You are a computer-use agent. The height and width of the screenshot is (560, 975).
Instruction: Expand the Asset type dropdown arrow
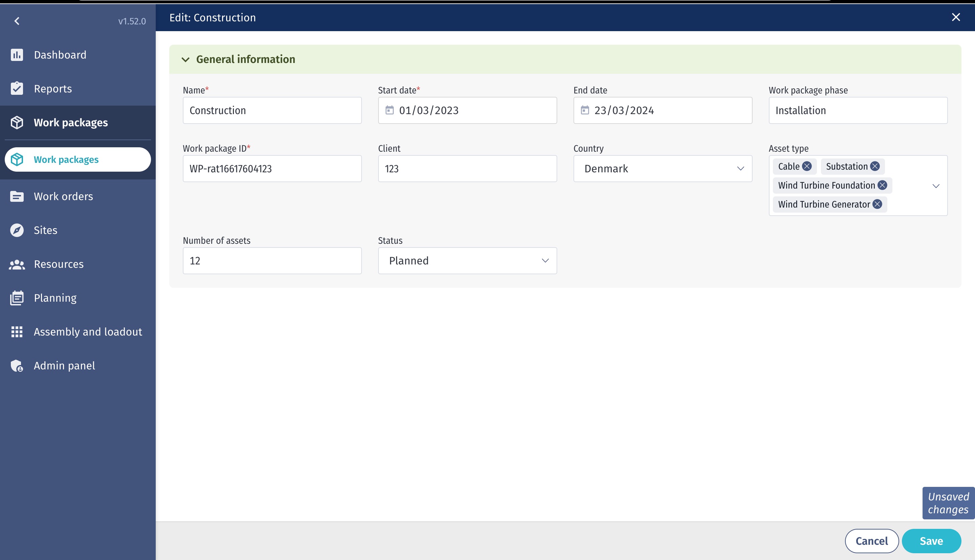pos(936,186)
